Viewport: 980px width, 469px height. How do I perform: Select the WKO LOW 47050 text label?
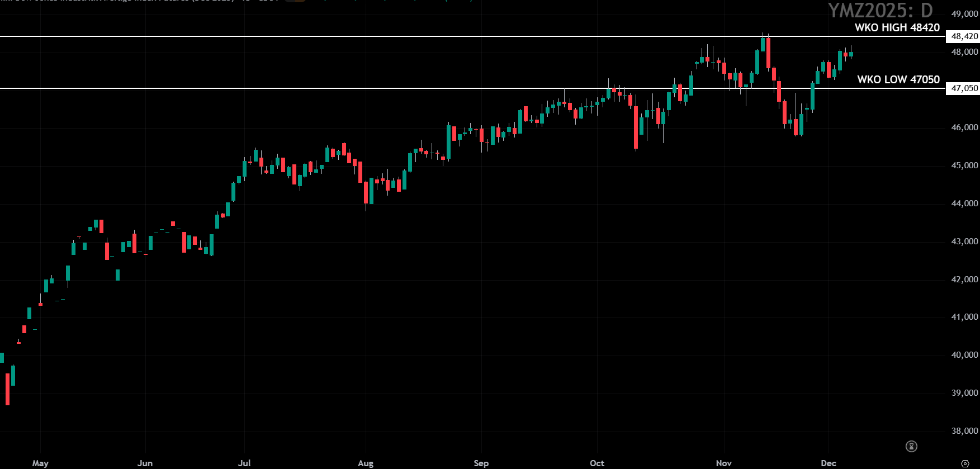(x=898, y=79)
